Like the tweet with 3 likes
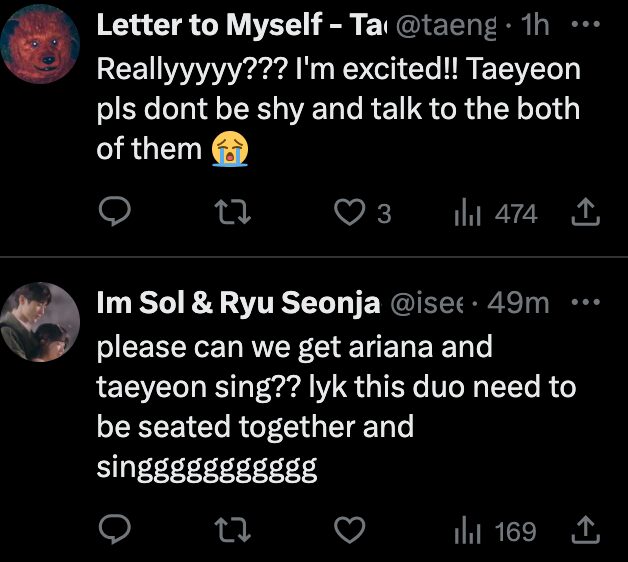 348,213
